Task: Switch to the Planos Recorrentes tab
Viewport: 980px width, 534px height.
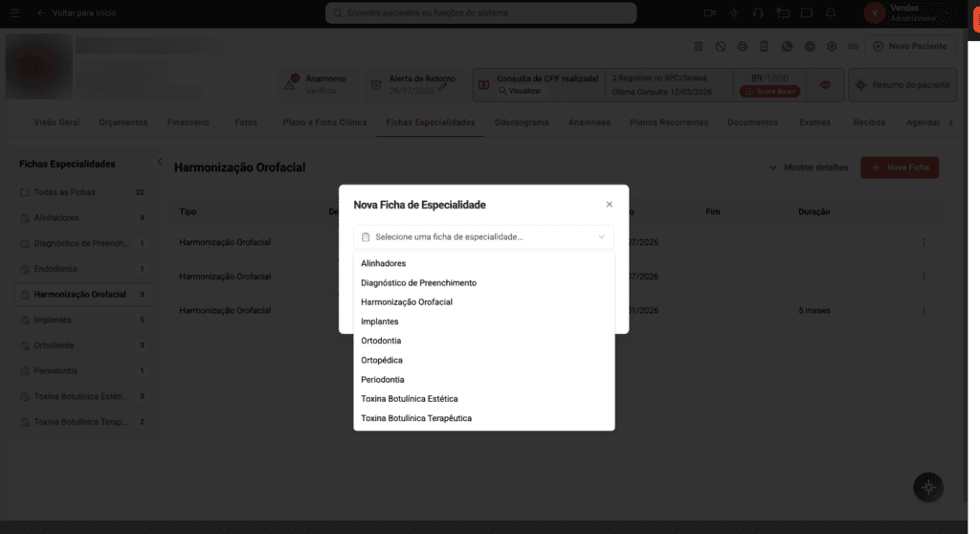Action: coord(669,122)
